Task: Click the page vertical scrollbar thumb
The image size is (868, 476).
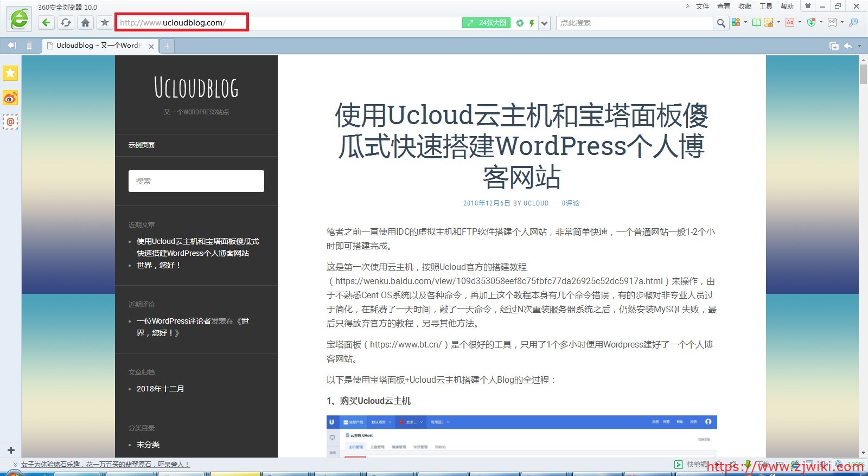Action: click(863, 74)
